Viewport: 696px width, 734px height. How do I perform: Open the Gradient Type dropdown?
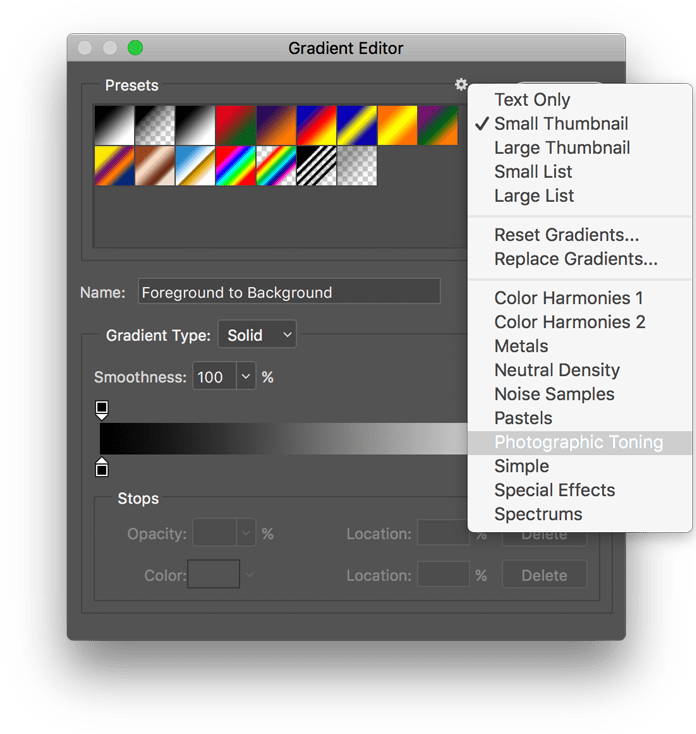pos(257,335)
